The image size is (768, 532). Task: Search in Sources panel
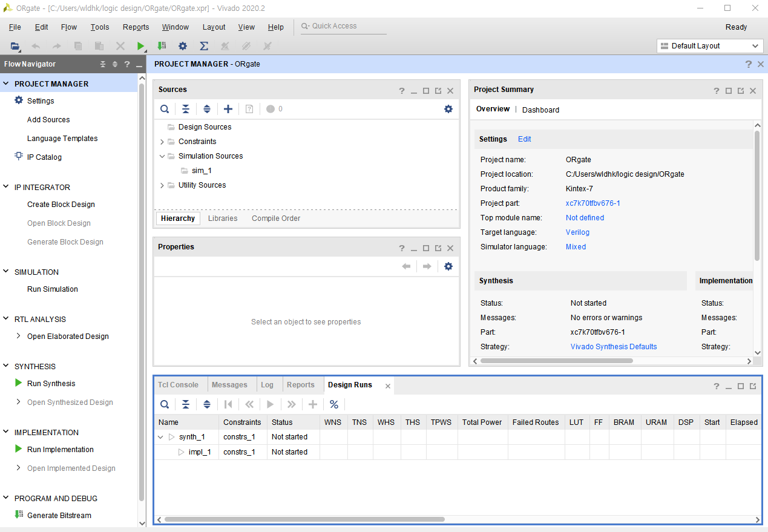(165, 109)
